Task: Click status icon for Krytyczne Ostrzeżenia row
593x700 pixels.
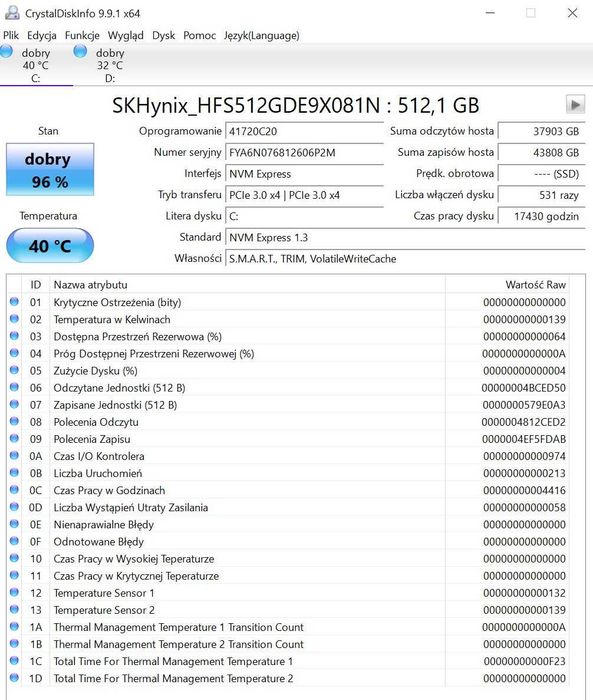Action: 14,302
